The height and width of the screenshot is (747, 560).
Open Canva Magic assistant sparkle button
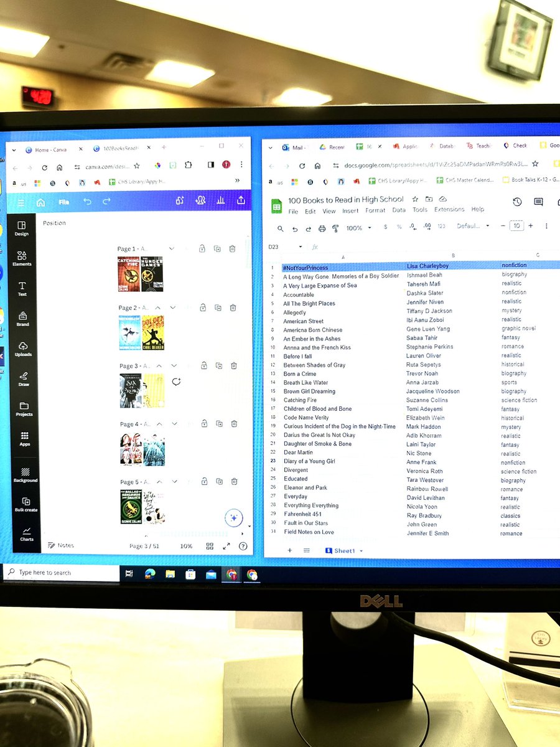234,517
